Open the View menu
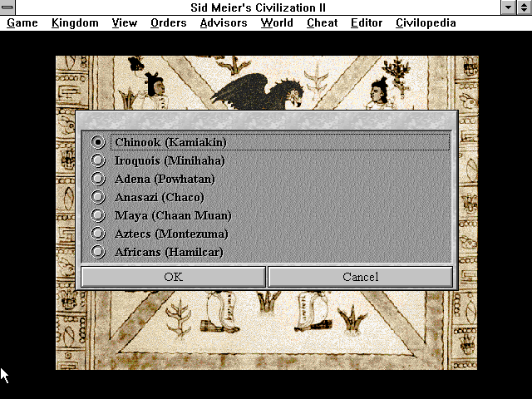 (x=125, y=23)
